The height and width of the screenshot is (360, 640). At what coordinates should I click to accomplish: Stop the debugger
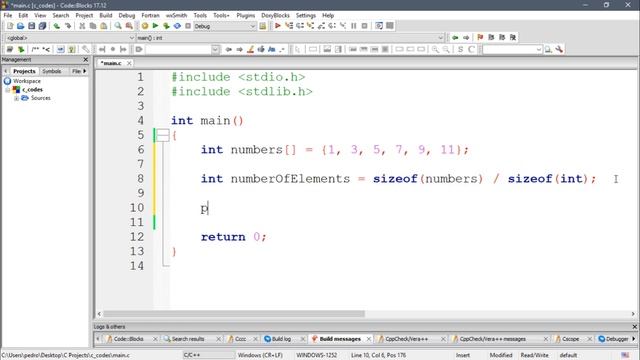[x=365, y=26]
